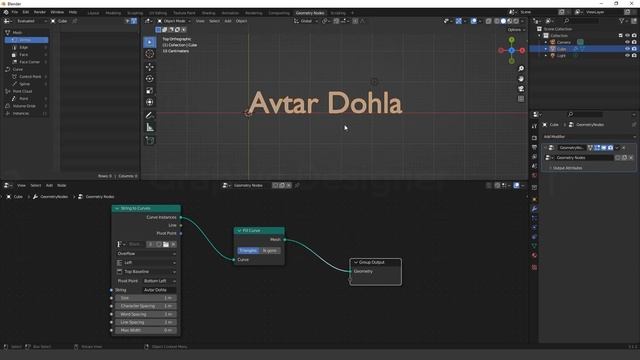Open the Add Modifier dropdown
Viewport: 640px width, 360px height.
point(589,137)
